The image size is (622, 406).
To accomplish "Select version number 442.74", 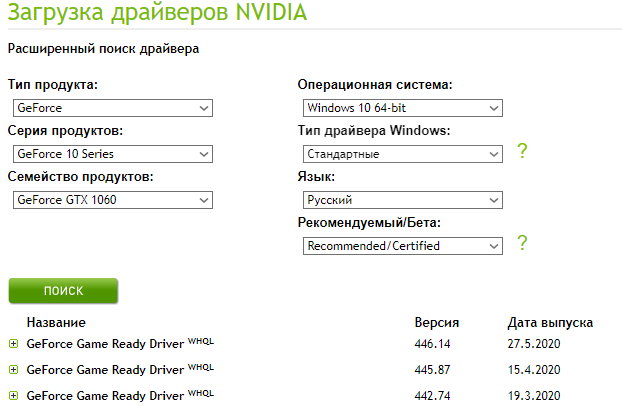I will click(432, 396).
